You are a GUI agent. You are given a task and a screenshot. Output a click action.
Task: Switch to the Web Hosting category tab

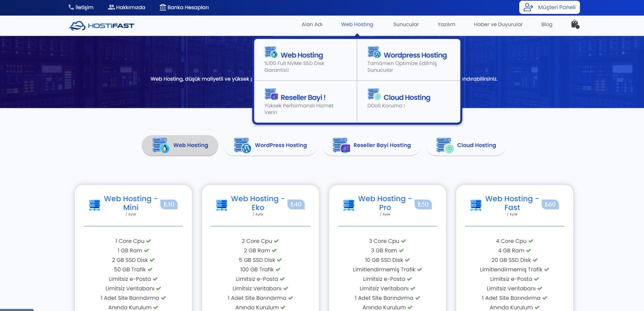tap(180, 145)
